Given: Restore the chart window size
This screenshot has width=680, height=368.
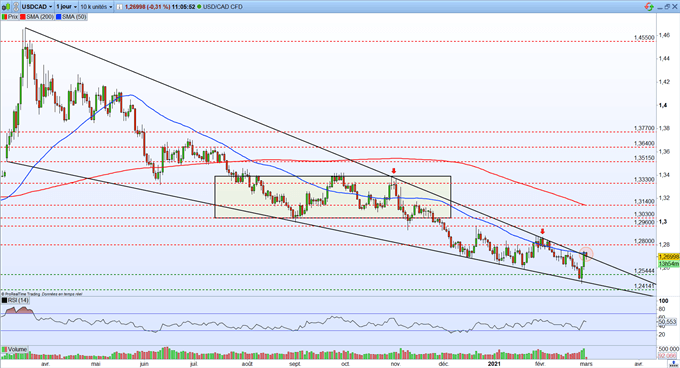Looking at the screenshot, I should 668,7.
